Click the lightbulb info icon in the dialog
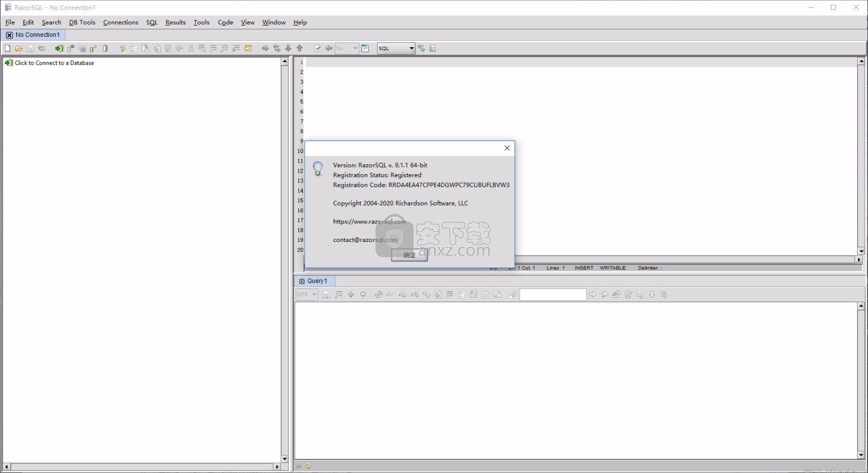This screenshot has height=473, width=868. [x=318, y=169]
